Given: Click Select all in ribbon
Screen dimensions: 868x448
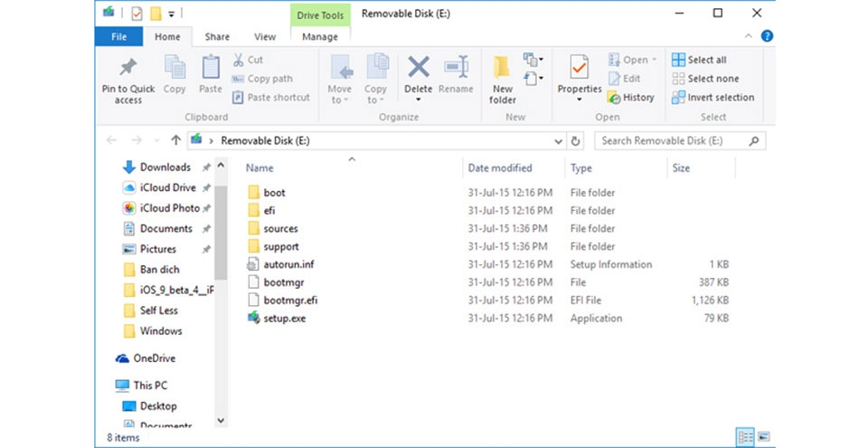Looking at the screenshot, I should pos(699,60).
